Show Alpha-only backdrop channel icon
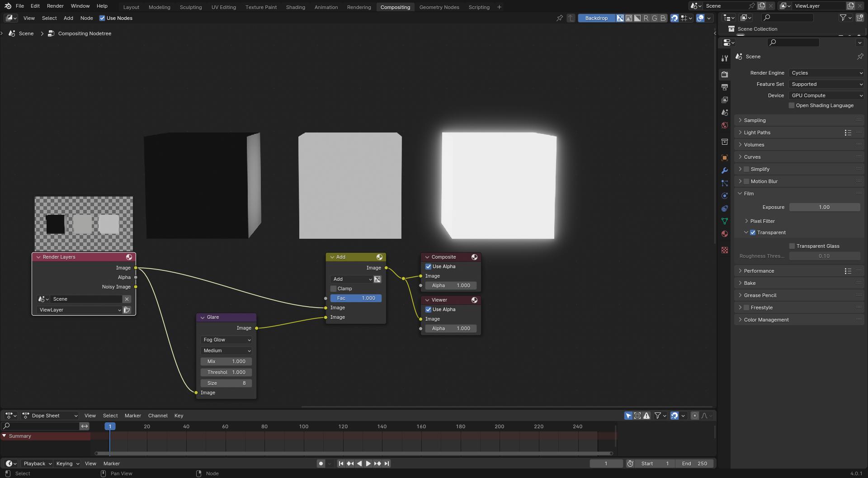868x478 pixels. (637, 18)
